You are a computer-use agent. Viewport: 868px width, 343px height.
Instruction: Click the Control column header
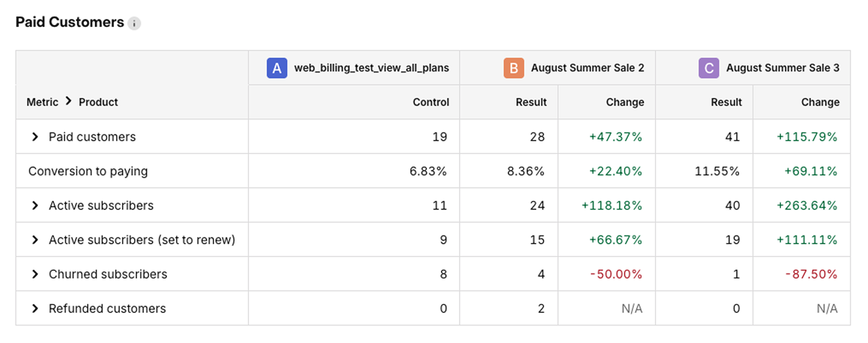pos(431,102)
